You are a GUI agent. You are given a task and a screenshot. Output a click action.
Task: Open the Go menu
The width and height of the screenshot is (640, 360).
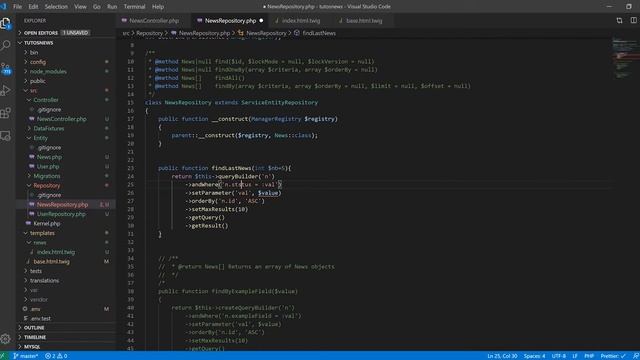[x=96, y=7]
